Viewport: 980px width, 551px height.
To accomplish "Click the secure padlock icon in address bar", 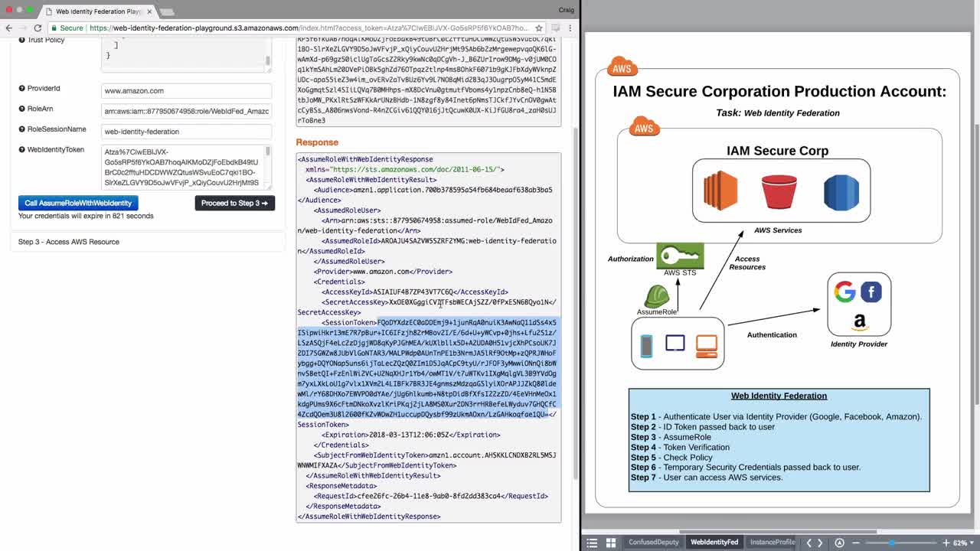I will pos(54,28).
